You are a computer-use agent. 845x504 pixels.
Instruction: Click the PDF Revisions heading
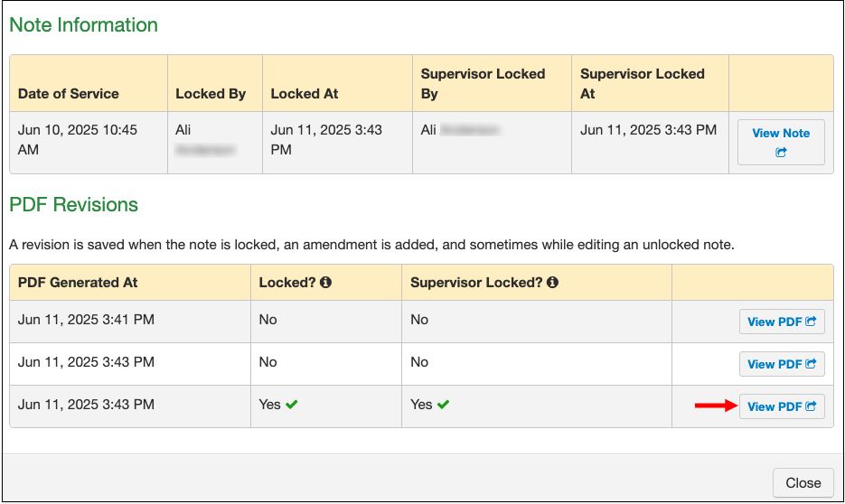click(73, 205)
